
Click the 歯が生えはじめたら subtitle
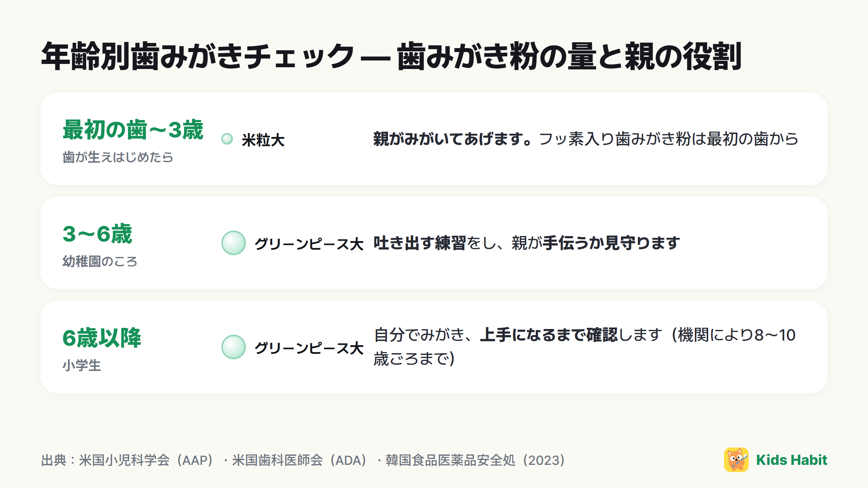pos(118,157)
